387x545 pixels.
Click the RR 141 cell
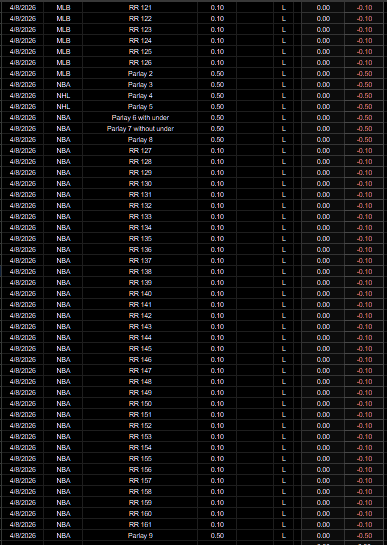pos(140,305)
